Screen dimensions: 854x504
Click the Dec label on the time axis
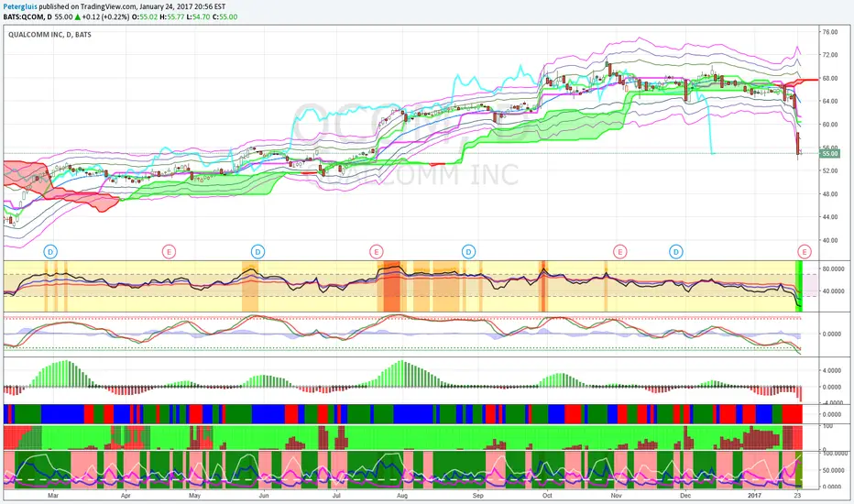(685, 496)
